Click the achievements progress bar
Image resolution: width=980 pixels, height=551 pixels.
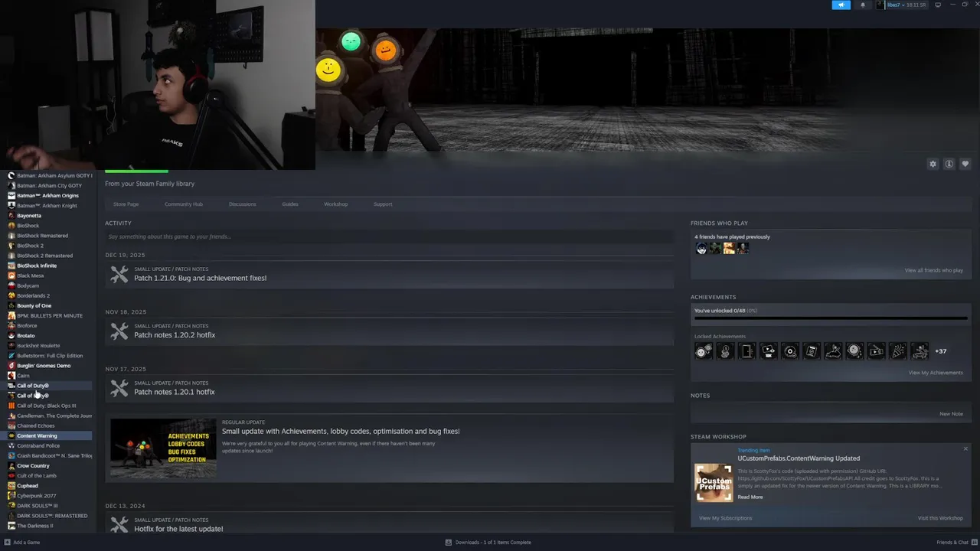point(831,318)
